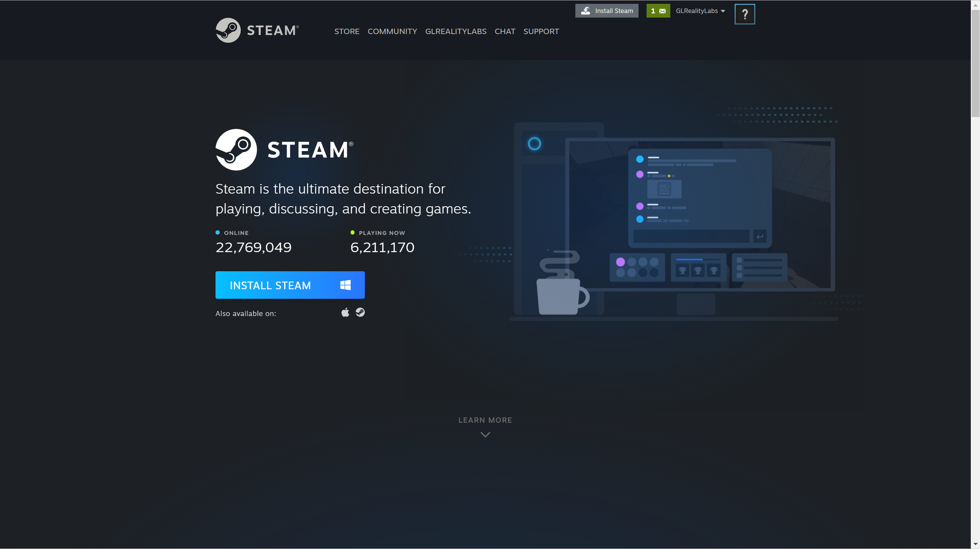Image resolution: width=980 pixels, height=549 pixels.
Task: Click the chevron below Learn More
Action: [x=485, y=435]
